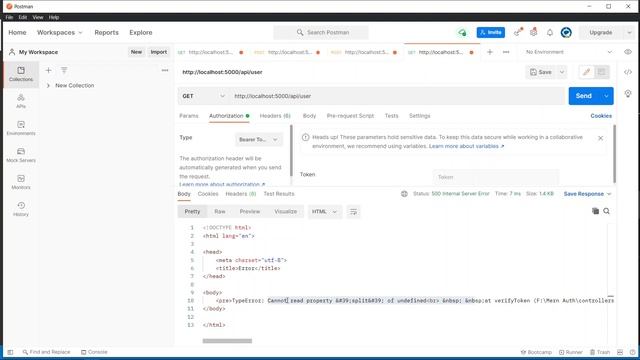640x360 pixels.
Task: Click the Search Postman box
Action: point(321,32)
